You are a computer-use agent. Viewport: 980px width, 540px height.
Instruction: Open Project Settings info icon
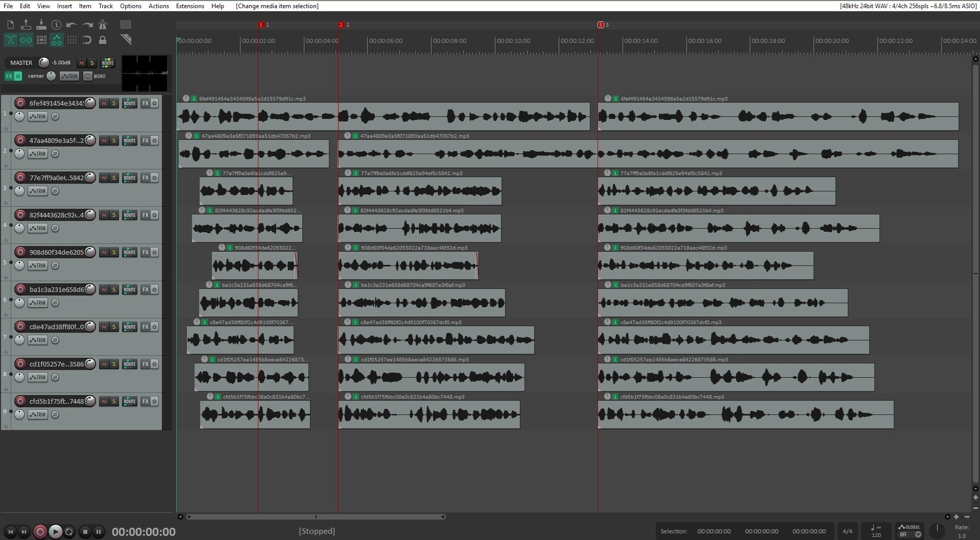(56, 24)
